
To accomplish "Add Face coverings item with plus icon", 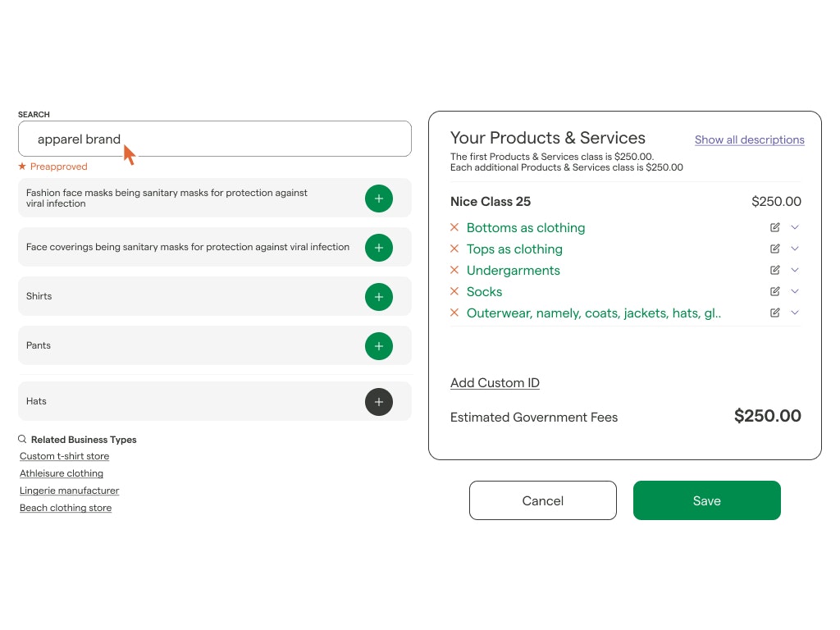I will [379, 248].
